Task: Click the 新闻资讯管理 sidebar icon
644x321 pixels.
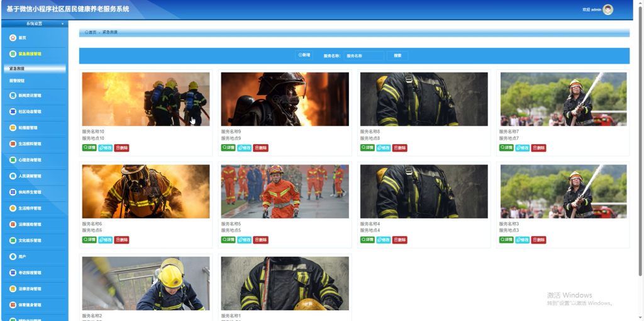Action: 13,95
